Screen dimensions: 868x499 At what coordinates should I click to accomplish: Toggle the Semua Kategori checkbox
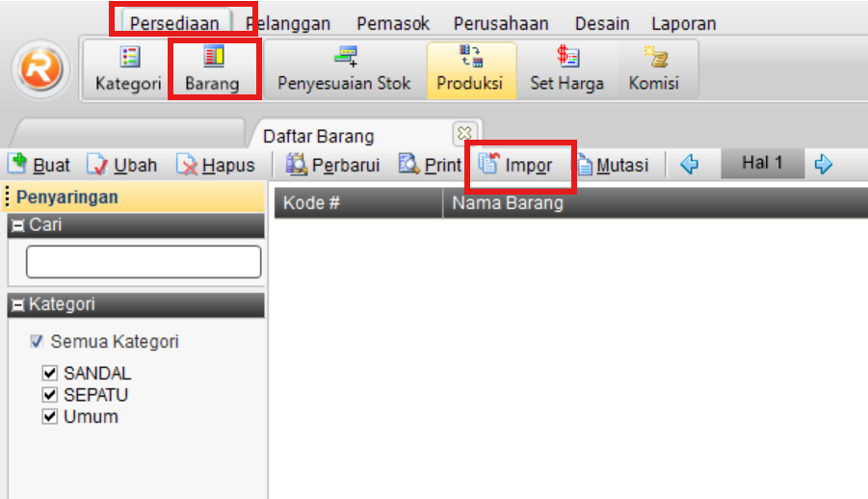tap(37, 341)
